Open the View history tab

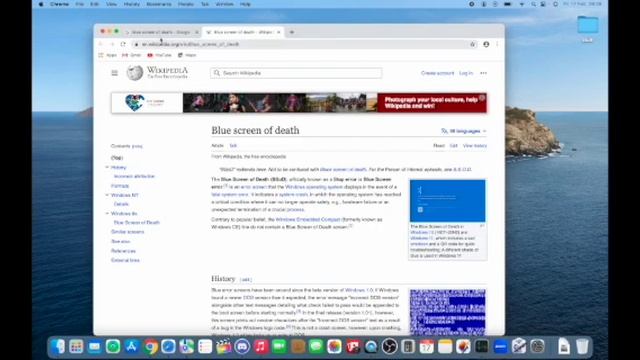(475, 146)
